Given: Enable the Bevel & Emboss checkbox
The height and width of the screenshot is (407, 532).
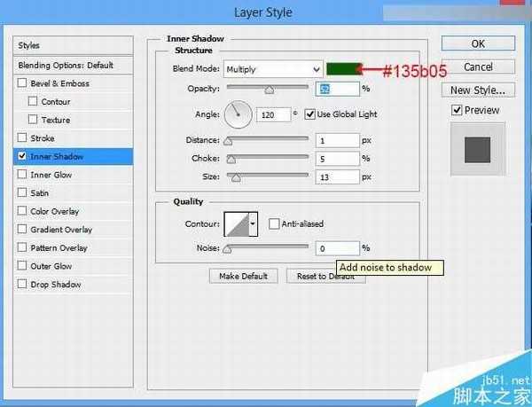Looking at the screenshot, I should tap(22, 83).
